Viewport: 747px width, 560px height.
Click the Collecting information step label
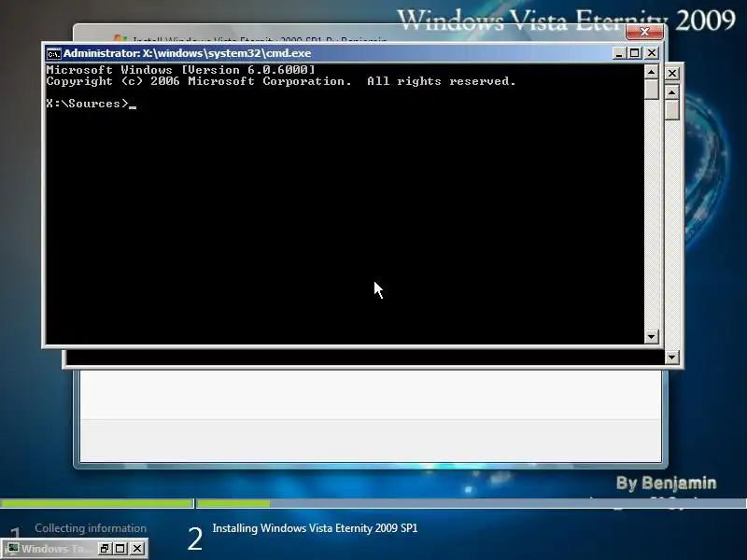[x=91, y=528]
